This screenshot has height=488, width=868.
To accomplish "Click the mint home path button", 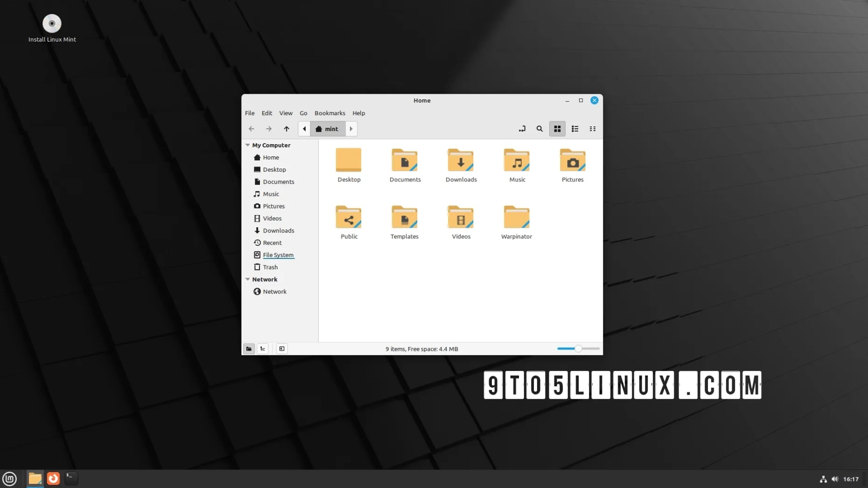I will (x=328, y=129).
